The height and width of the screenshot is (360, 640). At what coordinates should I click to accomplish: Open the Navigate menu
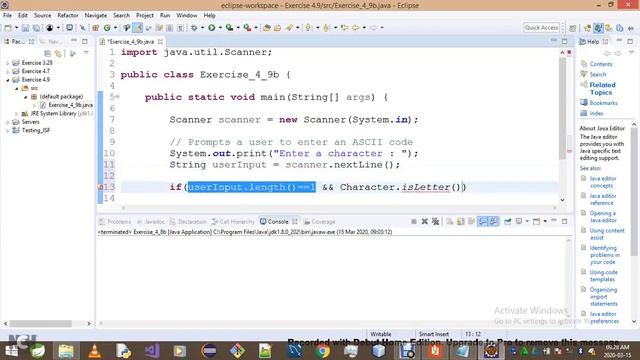click(x=96, y=16)
